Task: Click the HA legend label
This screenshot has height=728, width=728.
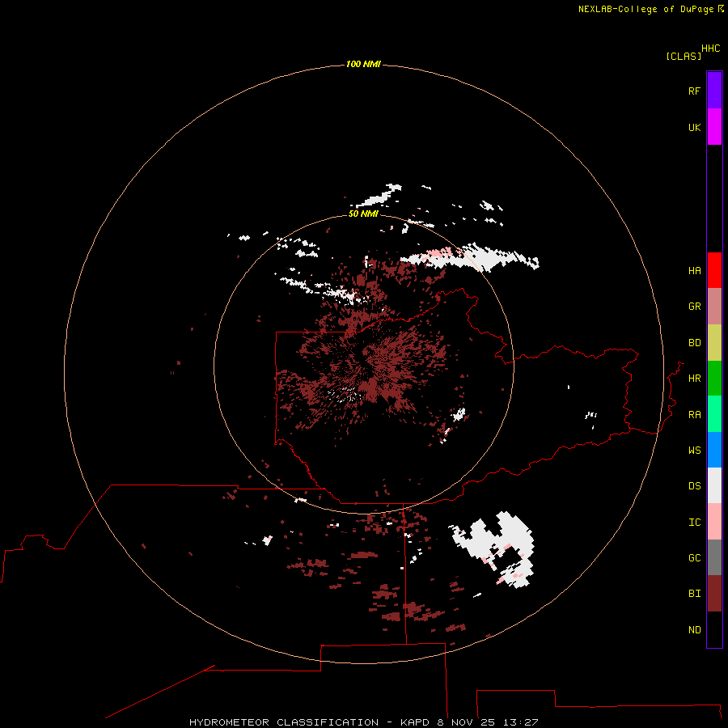Action: click(x=694, y=270)
